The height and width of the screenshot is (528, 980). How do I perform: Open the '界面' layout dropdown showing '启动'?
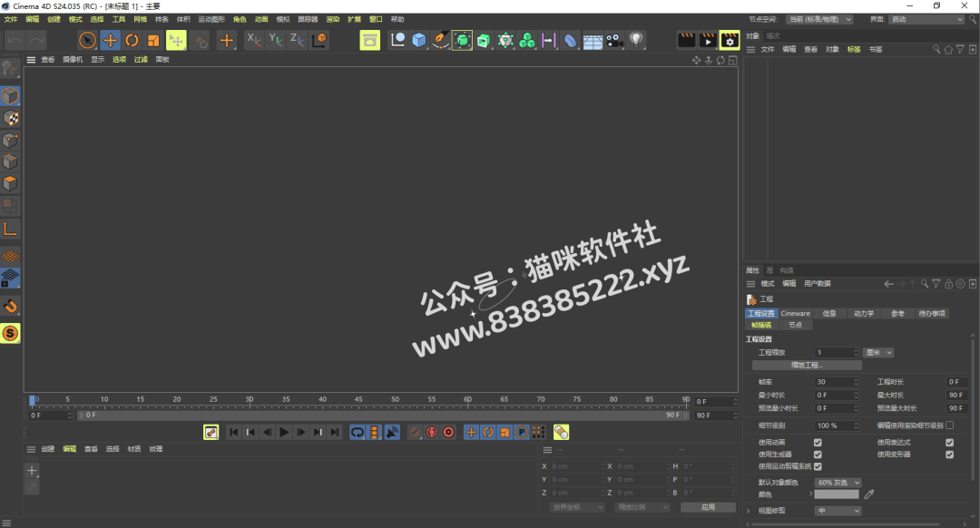926,19
